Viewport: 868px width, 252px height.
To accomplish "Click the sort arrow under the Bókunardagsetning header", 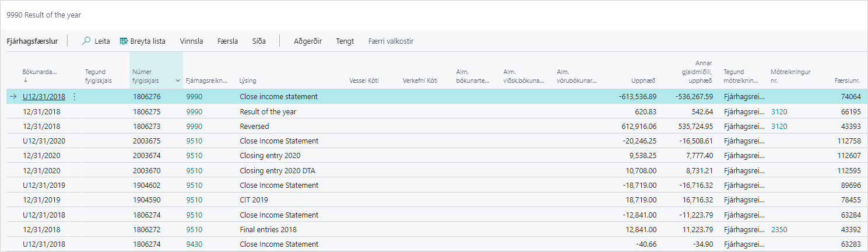I will click(x=24, y=80).
